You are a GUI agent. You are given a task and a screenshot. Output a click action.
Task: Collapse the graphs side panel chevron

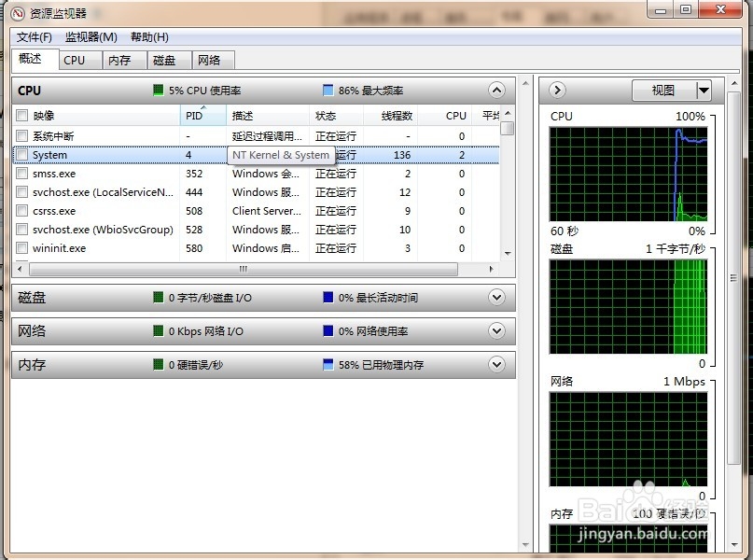(556, 90)
